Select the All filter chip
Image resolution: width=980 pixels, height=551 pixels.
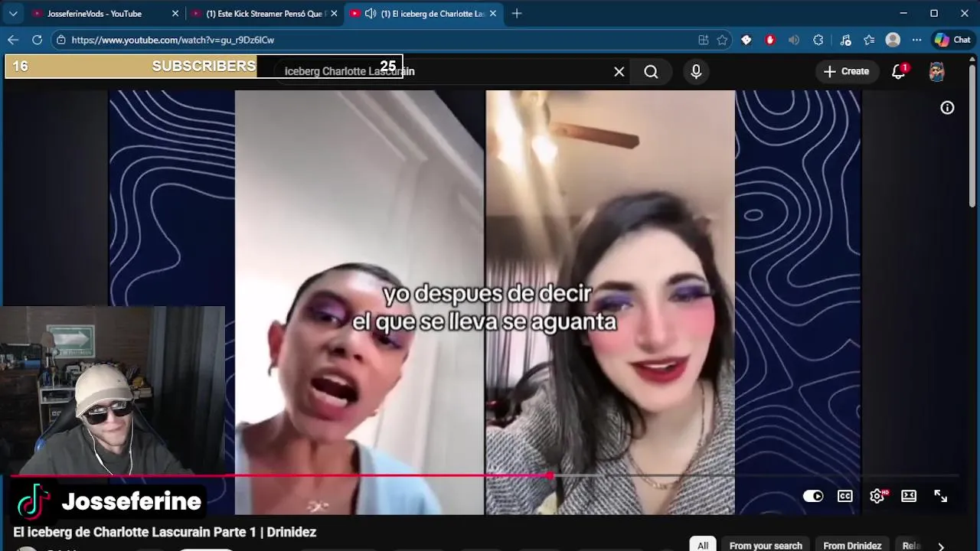pyautogui.click(x=703, y=545)
